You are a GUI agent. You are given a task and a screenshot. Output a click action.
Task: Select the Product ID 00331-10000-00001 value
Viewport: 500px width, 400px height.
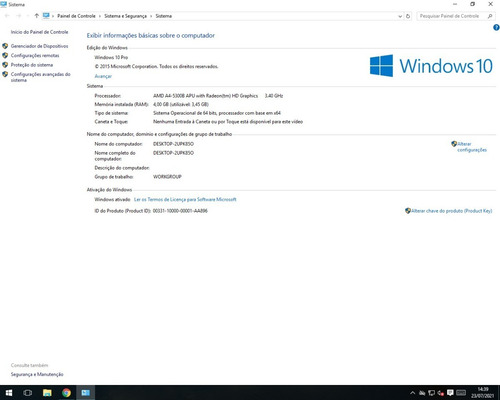point(180,211)
